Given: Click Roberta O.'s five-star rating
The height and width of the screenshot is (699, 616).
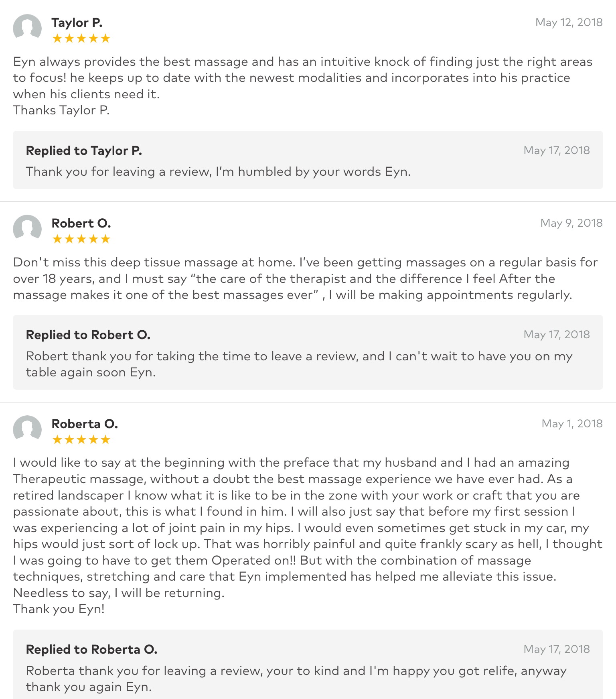Looking at the screenshot, I should tap(81, 440).
